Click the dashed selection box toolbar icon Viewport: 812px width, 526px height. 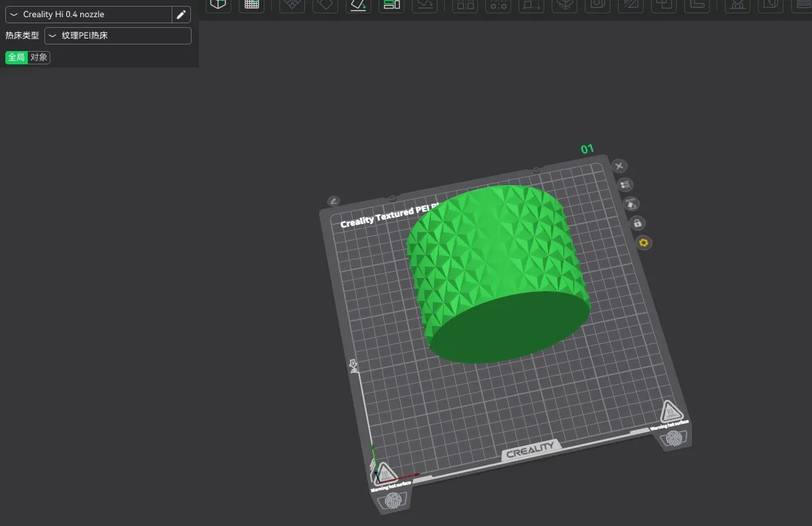pos(530,5)
